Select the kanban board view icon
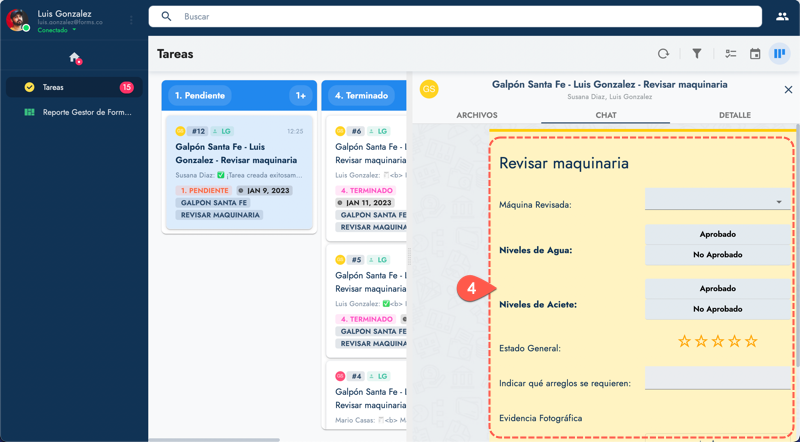The width and height of the screenshot is (800, 442). (x=779, y=53)
